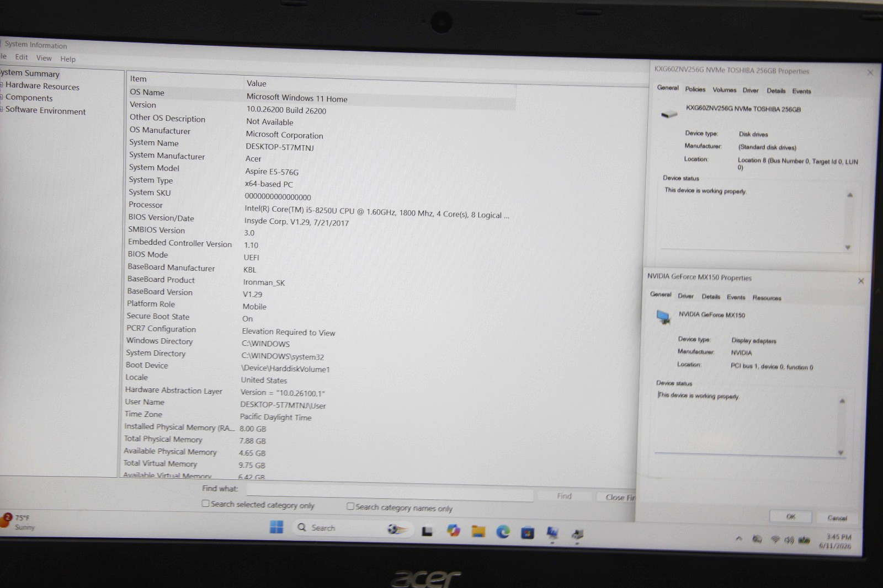Click the display adapter icon in MX150 properties

click(663, 317)
